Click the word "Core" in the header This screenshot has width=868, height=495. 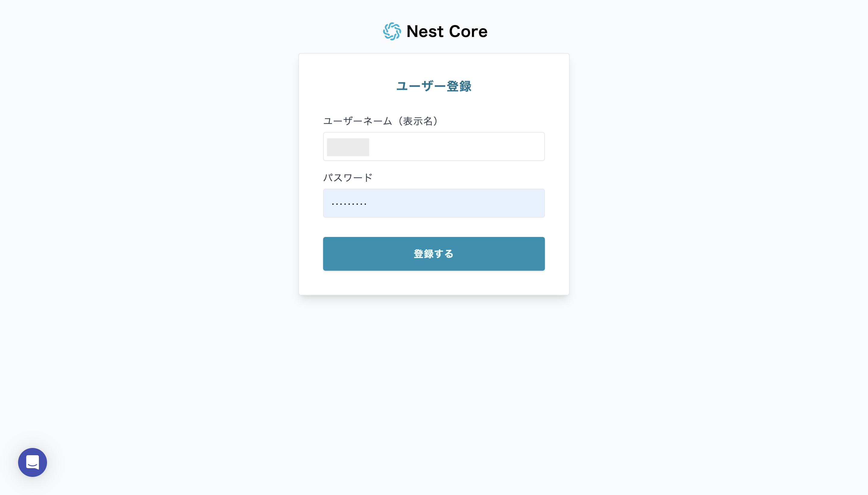(468, 31)
